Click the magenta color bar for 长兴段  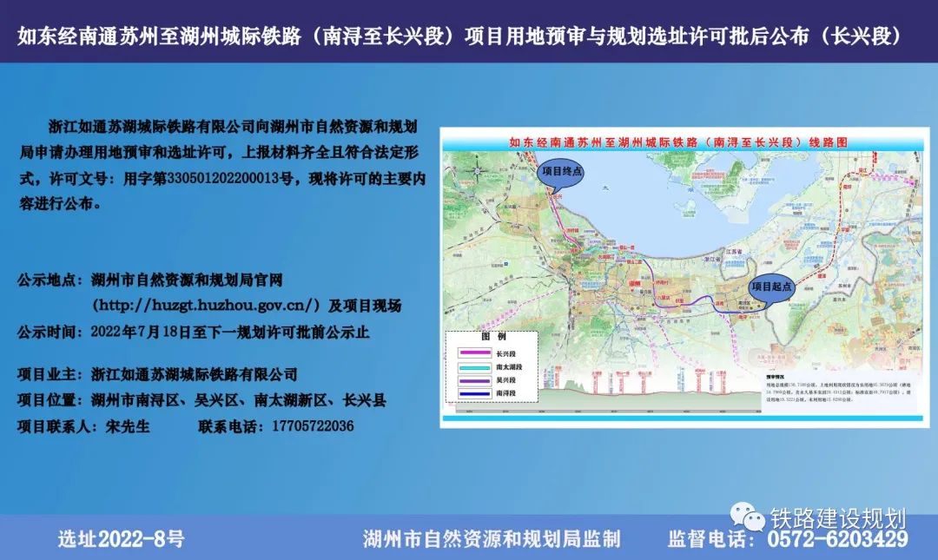[475, 352]
